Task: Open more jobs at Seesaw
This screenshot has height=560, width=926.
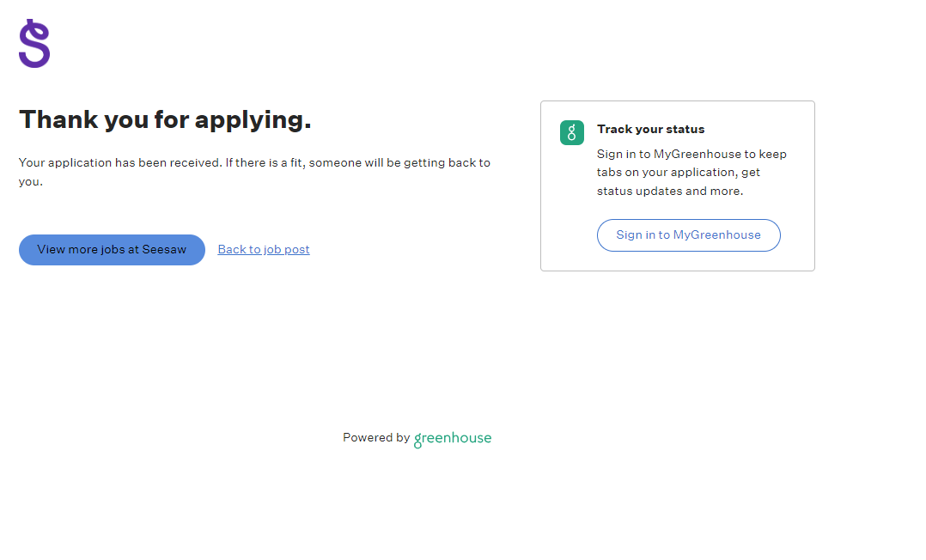Action: [112, 250]
